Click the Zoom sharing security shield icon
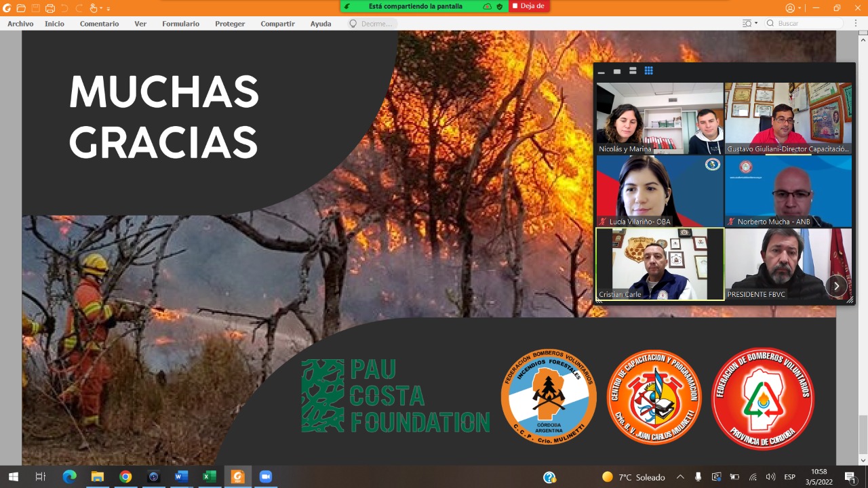868x488 pixels. (500, 6)
